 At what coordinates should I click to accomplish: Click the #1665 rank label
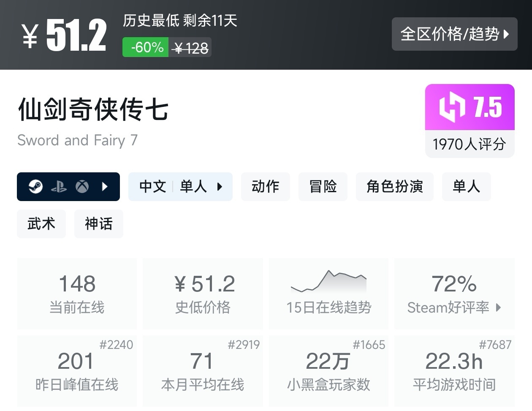[369, 345]
